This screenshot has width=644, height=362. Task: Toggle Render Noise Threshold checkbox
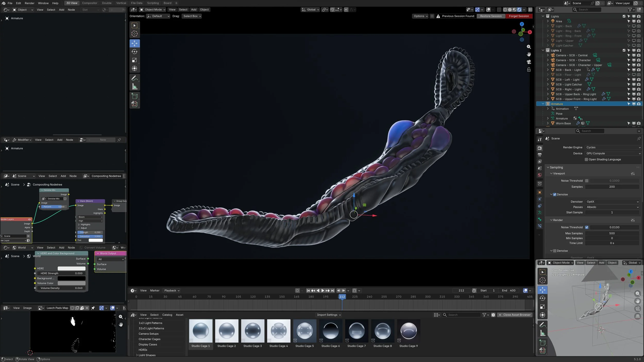pyautogui.click(x=587, y=227)
